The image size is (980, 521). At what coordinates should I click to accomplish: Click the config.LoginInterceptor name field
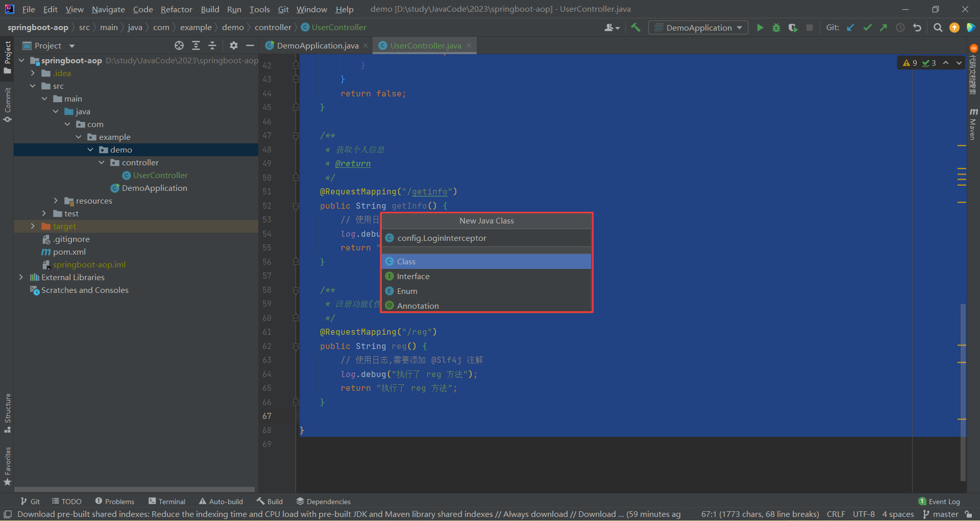click(x=486, y=238)
